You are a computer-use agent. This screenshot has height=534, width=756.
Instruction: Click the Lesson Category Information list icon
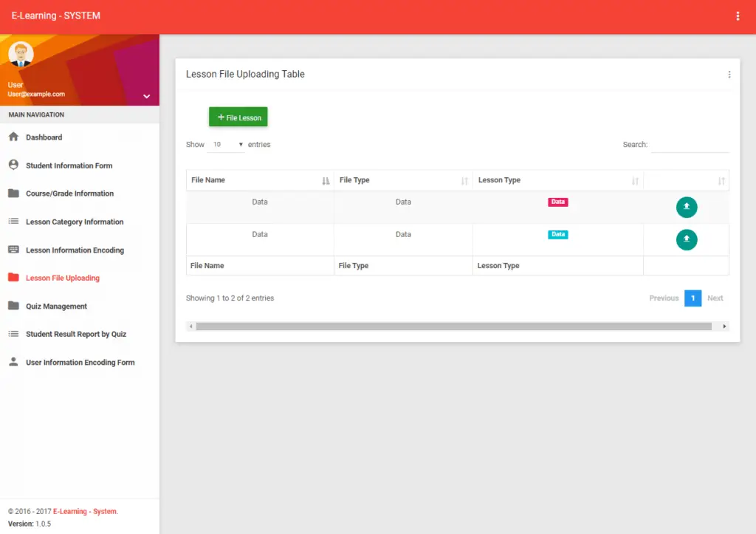(x=13, y=222)
